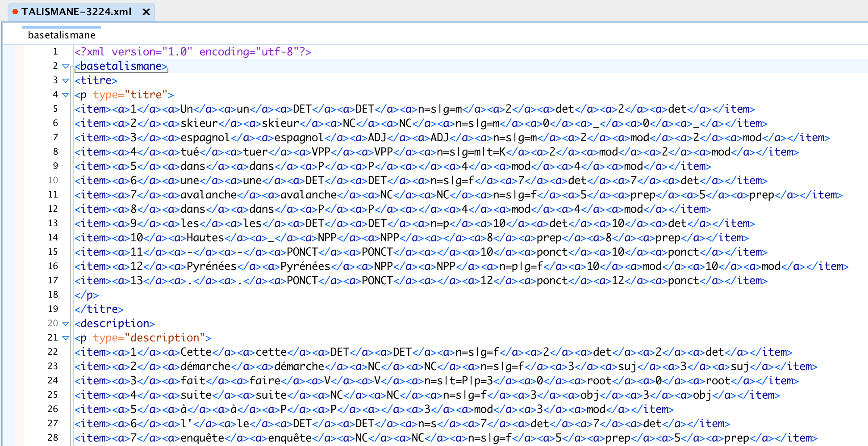
Task: Collapse the description element on line 20
Action: click(x=66, y=324)
